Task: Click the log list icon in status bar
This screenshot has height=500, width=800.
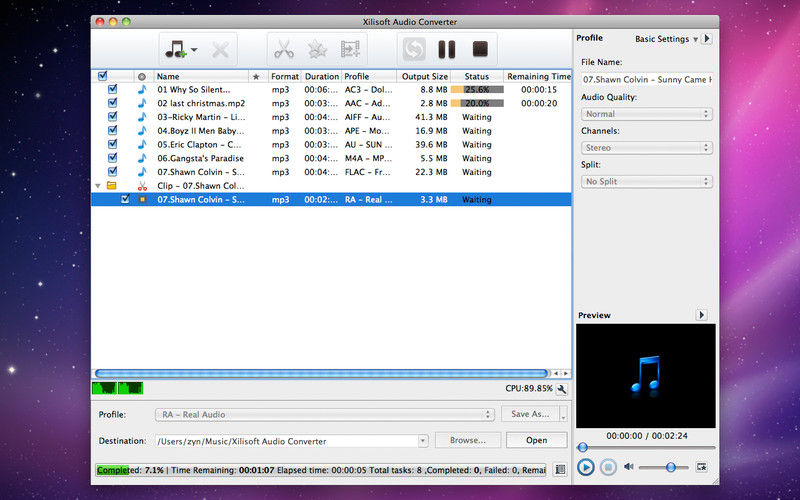Action: 560,469
